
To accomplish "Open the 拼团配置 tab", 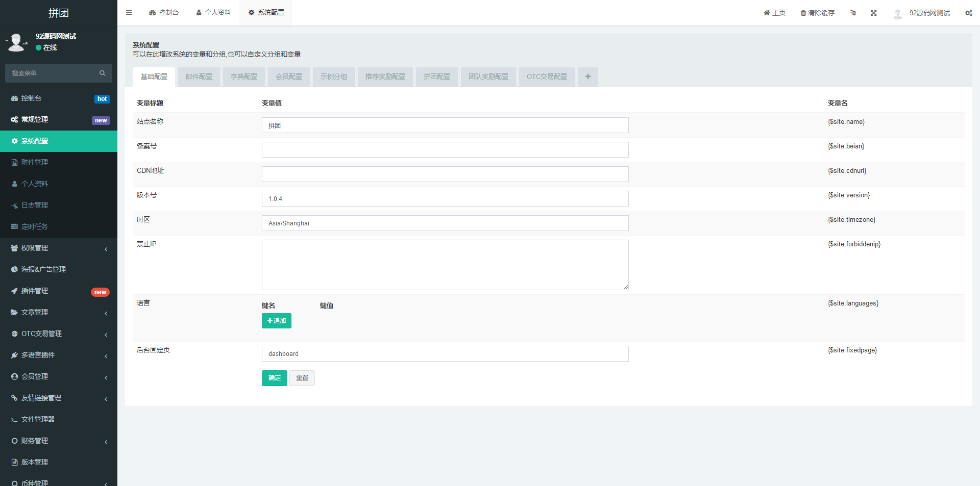I will pyautogui.click(x=437, y=77).
